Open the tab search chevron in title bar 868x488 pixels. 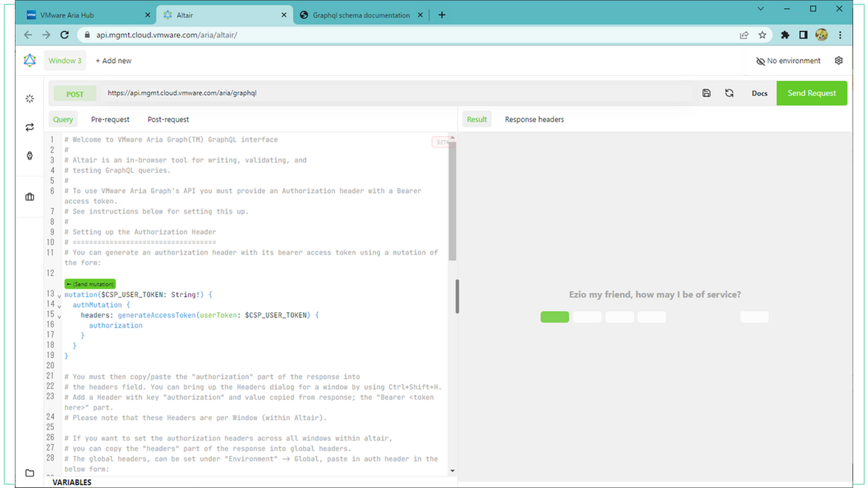[761, 9]
